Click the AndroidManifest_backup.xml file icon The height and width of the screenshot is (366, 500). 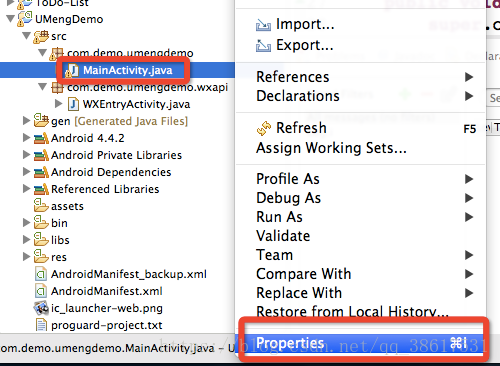[41, 274]
